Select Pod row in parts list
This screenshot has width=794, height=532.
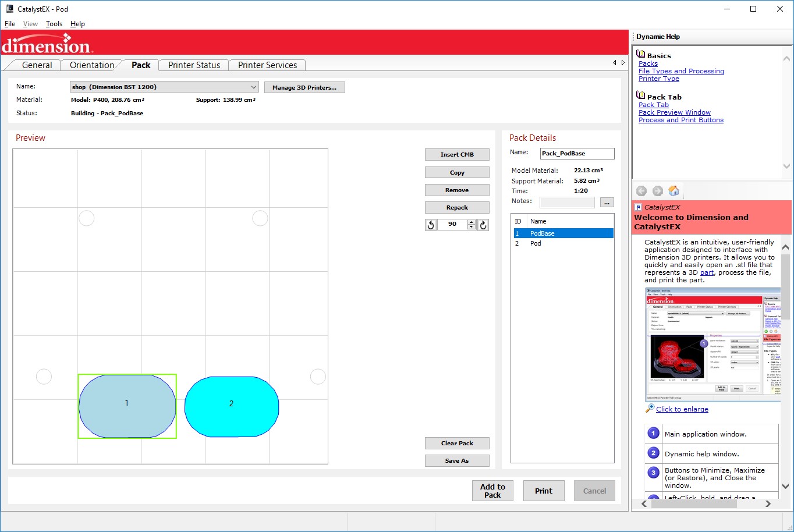coord(563,243)
